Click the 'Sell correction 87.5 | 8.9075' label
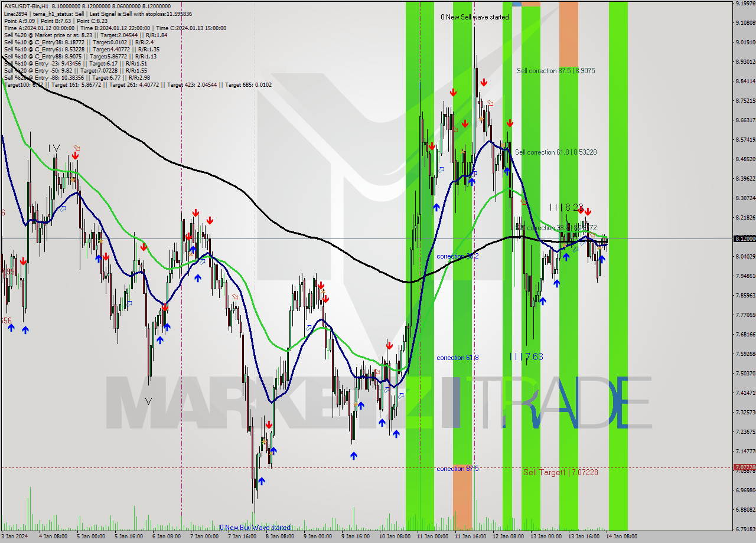Viewport: 756px width, 543px height. click(x=556, y=71)
